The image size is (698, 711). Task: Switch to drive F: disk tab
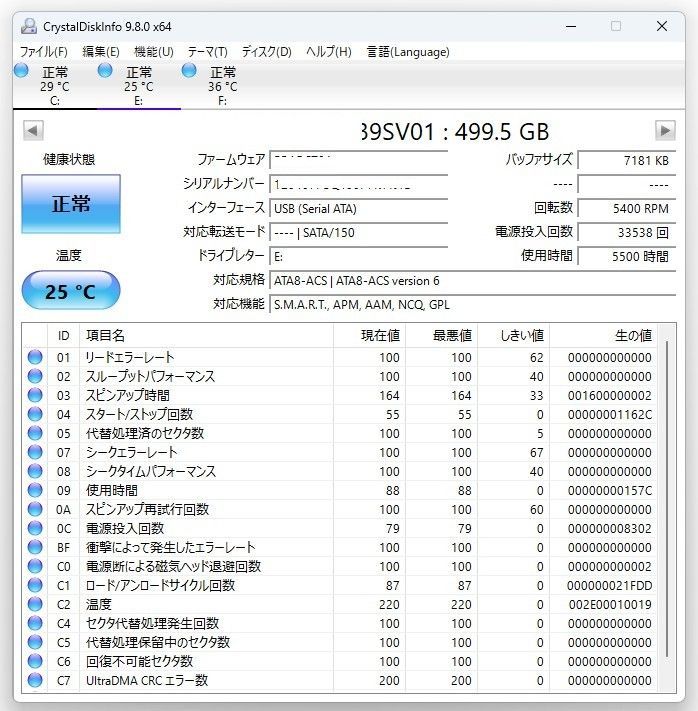coord(222,86)
